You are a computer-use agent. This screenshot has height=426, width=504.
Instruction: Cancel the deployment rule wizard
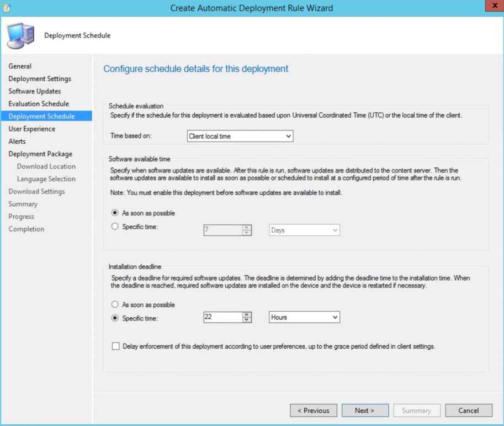(x=468, y=410)
